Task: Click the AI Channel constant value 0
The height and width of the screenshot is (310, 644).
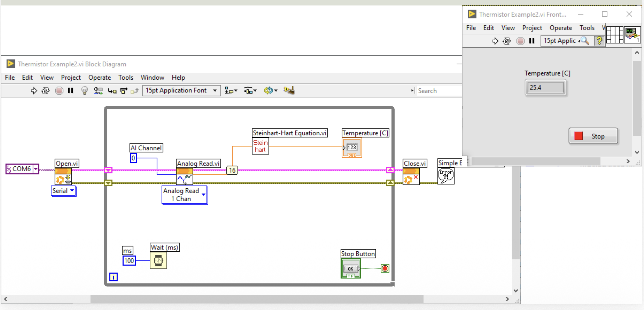Action: (x=133, y=158)
